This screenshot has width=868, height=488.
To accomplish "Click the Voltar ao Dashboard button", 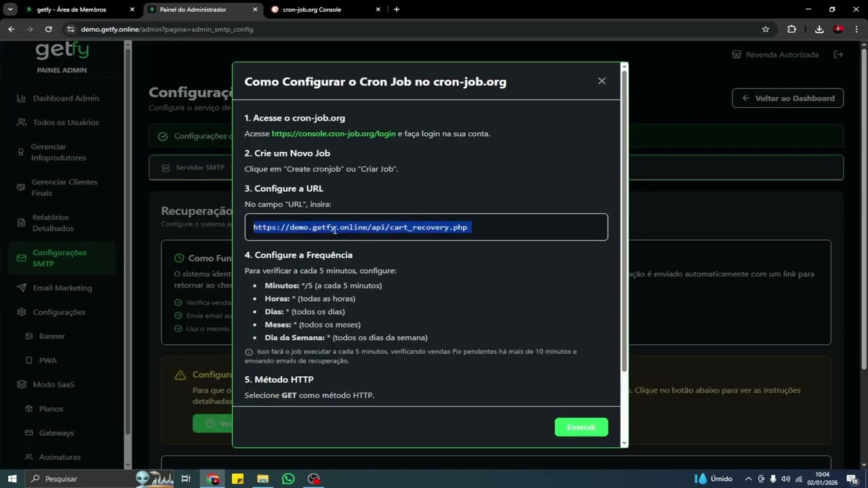I will 787,98.
